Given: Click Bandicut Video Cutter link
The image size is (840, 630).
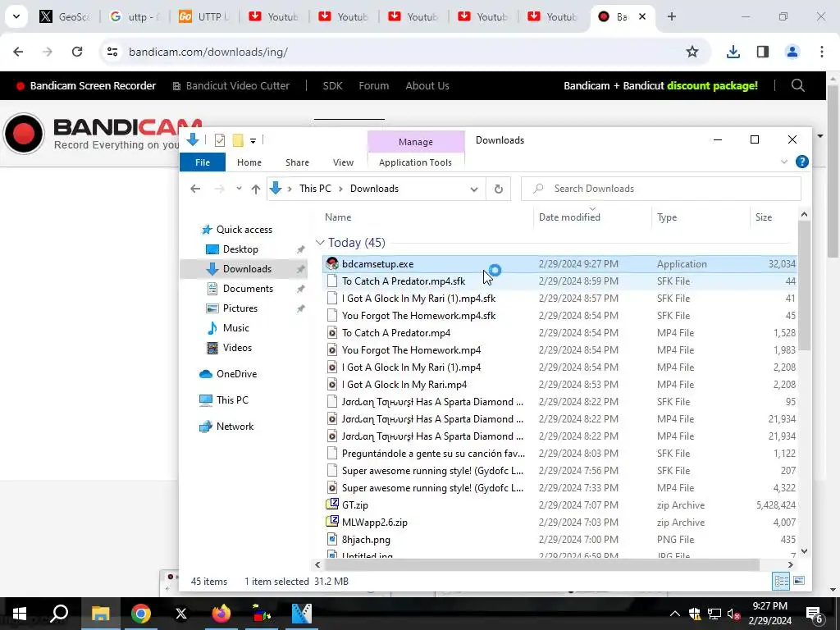Looking at the screenshot, I should [x=231, y=85].
